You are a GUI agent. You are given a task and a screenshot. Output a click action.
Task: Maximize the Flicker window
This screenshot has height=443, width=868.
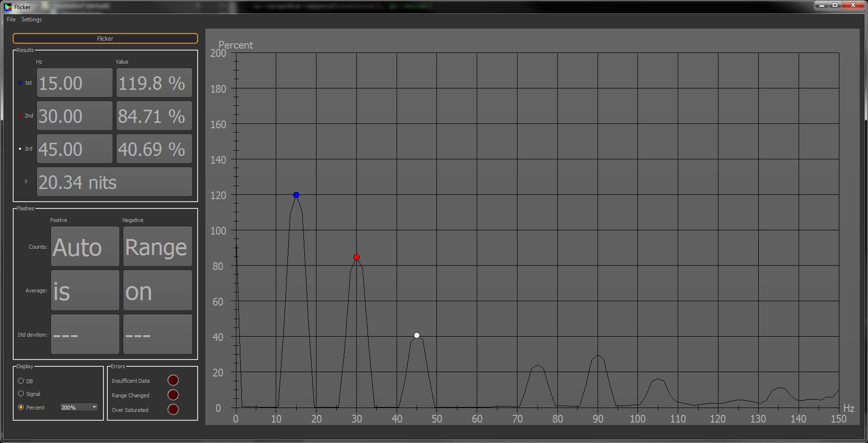[835, 5]
